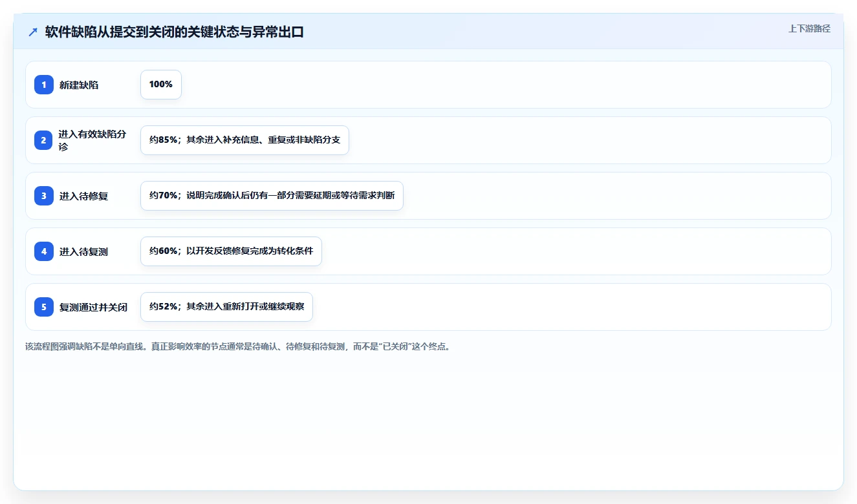Select the 约85% branch description chip
Image resolution: width=857 pixels, height=504 pixels.
[244, 140]
